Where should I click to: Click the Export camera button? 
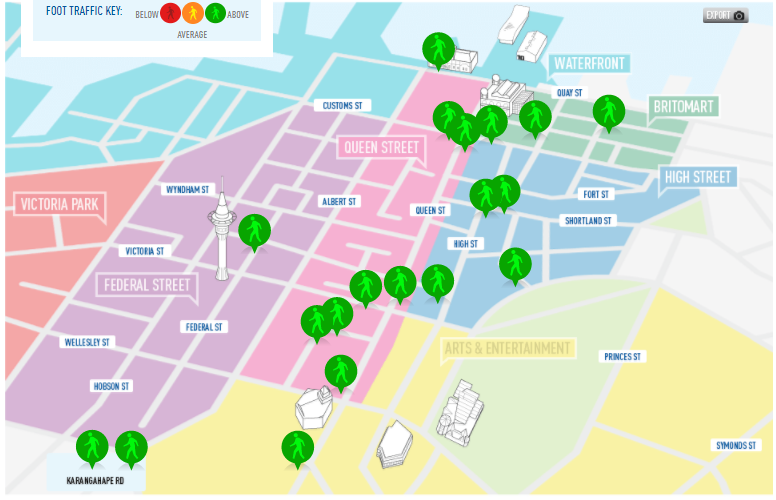725,15
